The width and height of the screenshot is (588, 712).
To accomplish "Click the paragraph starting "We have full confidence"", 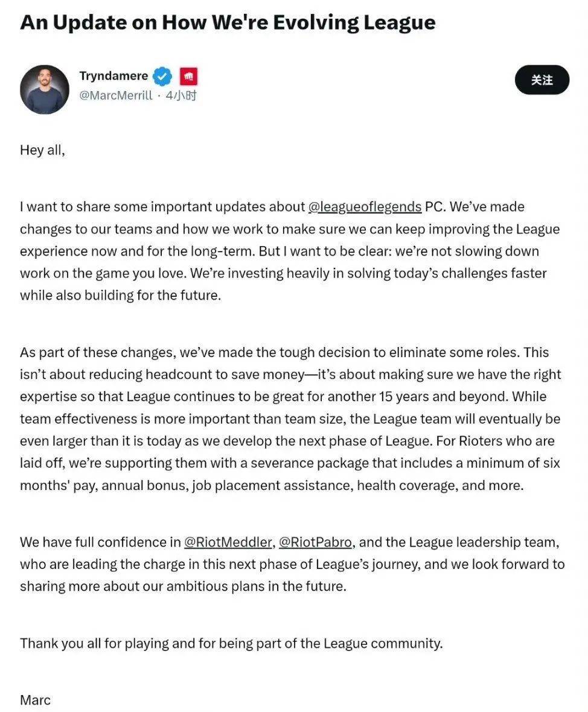I will click(x=292, y=564).
